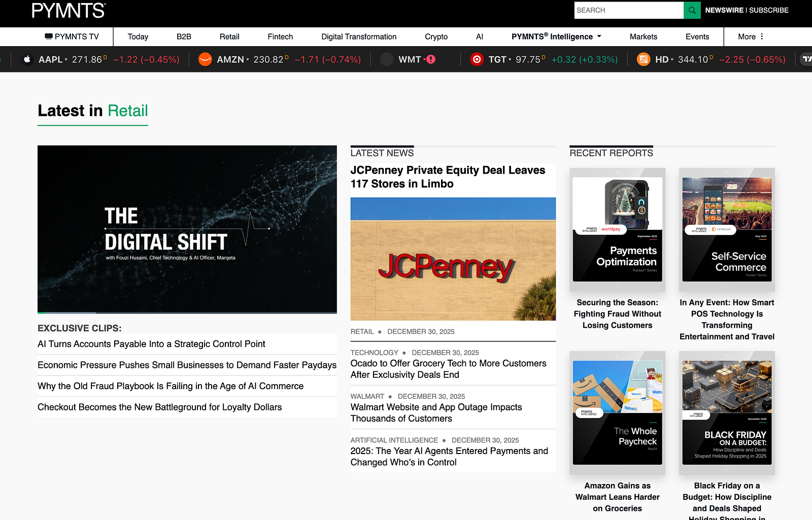Image resolution: width=812 pixels, height=520 pixels.
Task: Click the Target logo in ticker
Action: click(477, 59)
